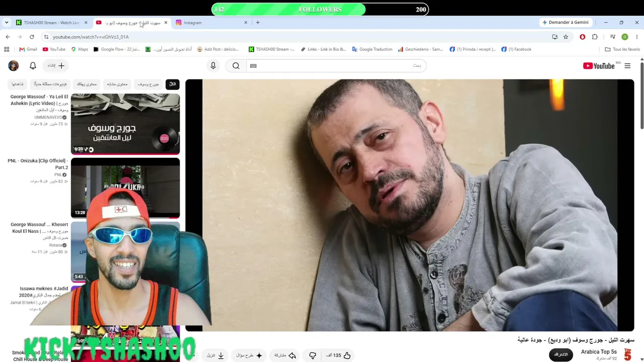Click the share (مشاركة) button
Viewport: 644px width, 362px height.
[285, 355]
